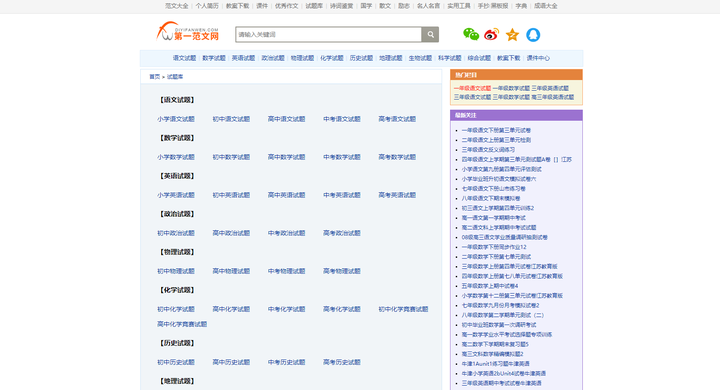Open the 初中政治试题 link
Viewport: 720px width, 390px height.
point(176,233)
